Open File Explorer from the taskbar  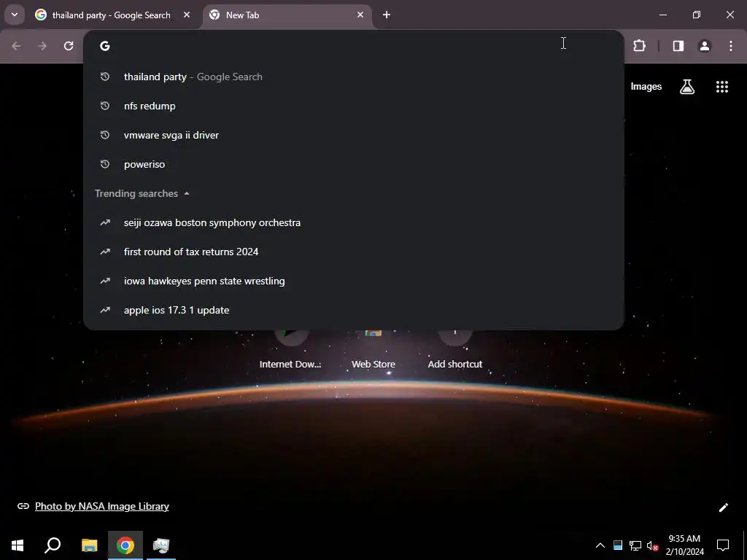[x=89, y=545]
